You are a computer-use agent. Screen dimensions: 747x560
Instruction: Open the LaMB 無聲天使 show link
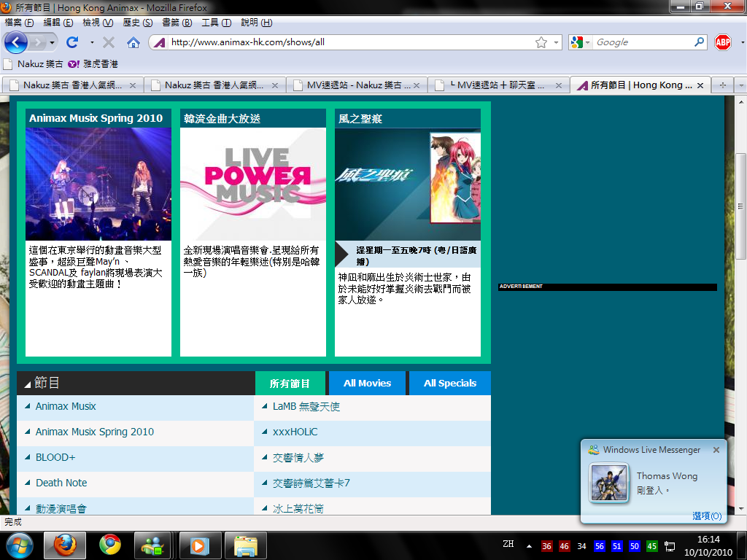click(306, 407)
